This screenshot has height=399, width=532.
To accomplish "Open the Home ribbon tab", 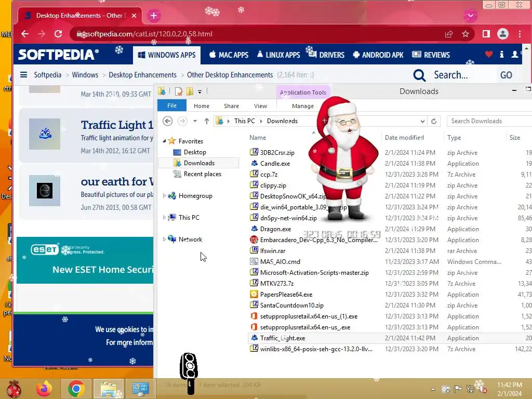I will click(x=202, y=106).
